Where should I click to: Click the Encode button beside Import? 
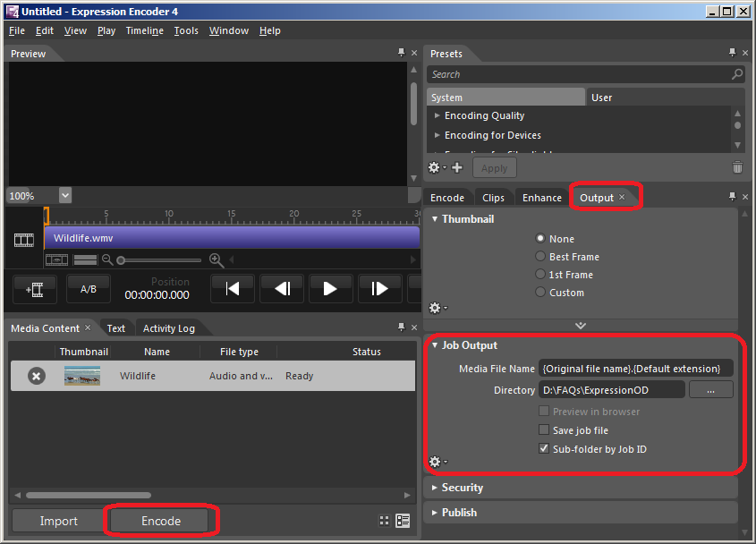tap(161, 521)
